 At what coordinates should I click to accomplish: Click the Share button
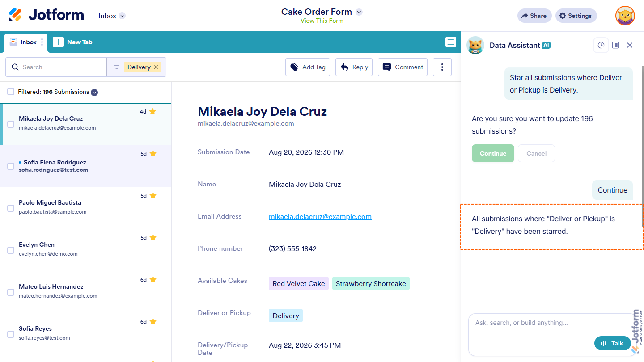[x=534, y=16]
